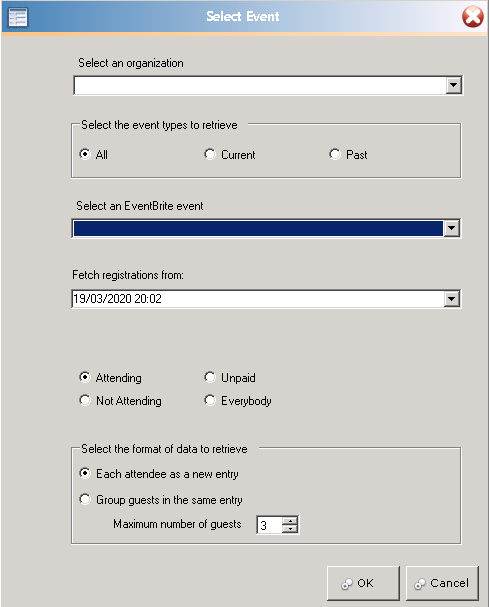Close the Select Event dialog
This screenshot has height=607, width=489.
[x=472, y=17]
